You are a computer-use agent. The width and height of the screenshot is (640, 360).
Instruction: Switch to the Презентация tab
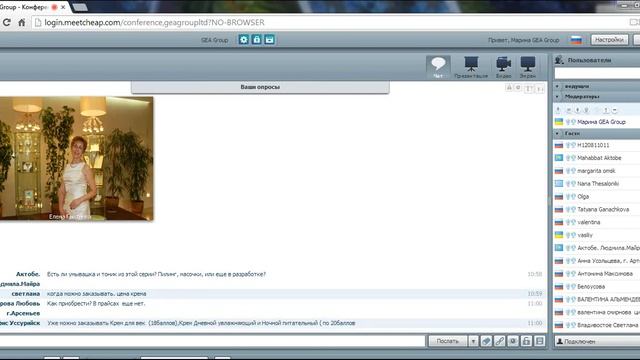[x=471, y=67]
